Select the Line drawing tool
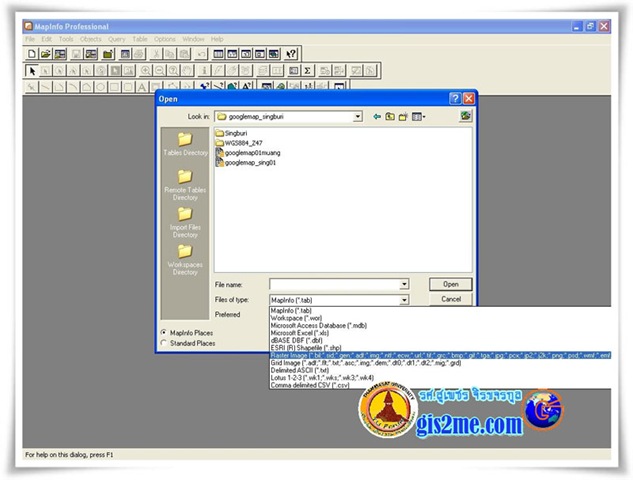 (x=46, y=87)
